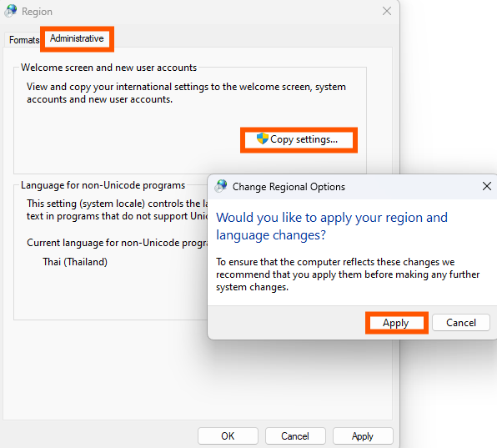Image resolution: width=497 pixels, height=448 pixels.
Task: Click the shield icon on Copy settings button
Action: pos(263,138)
